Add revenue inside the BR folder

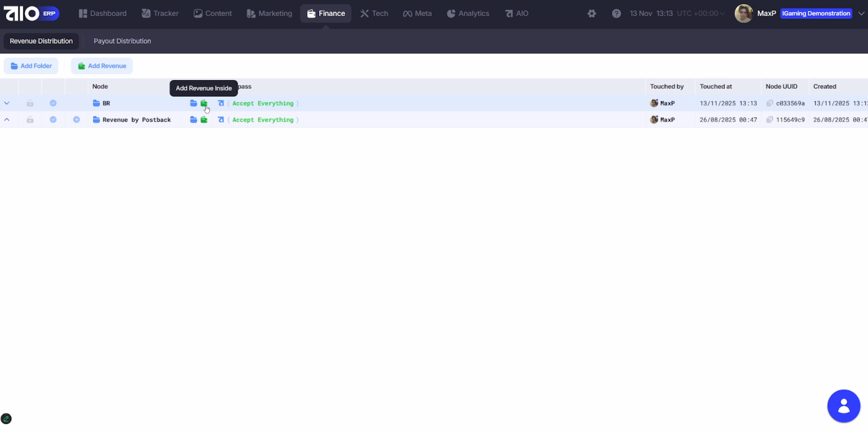coord(204,103)
